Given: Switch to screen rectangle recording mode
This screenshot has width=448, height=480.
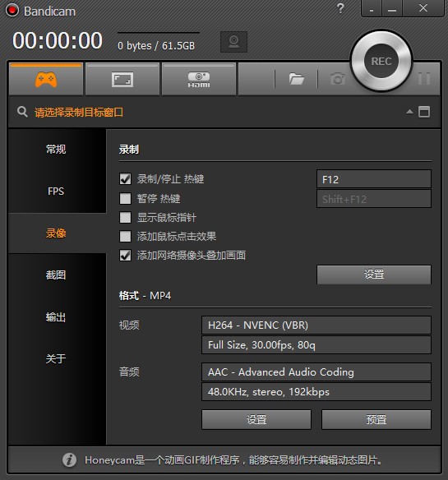Looking at the screenshot, I should click(x=122, y=79).
